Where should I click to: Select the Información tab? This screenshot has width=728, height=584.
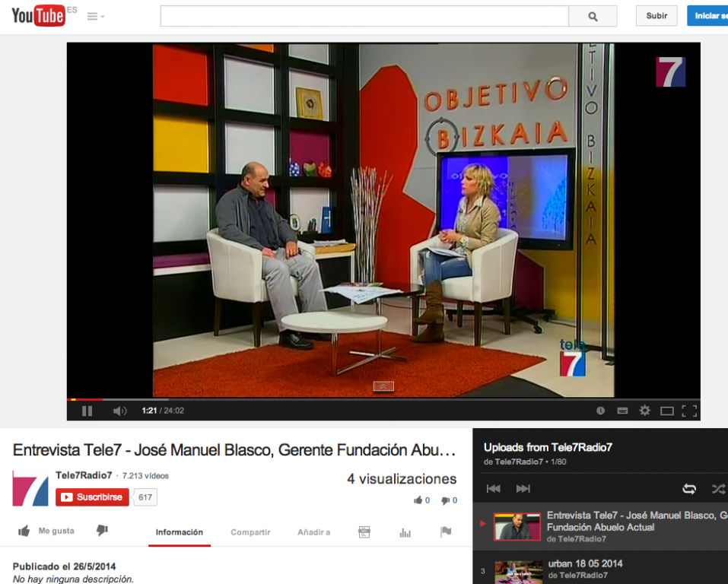click(x=179, y=532)
